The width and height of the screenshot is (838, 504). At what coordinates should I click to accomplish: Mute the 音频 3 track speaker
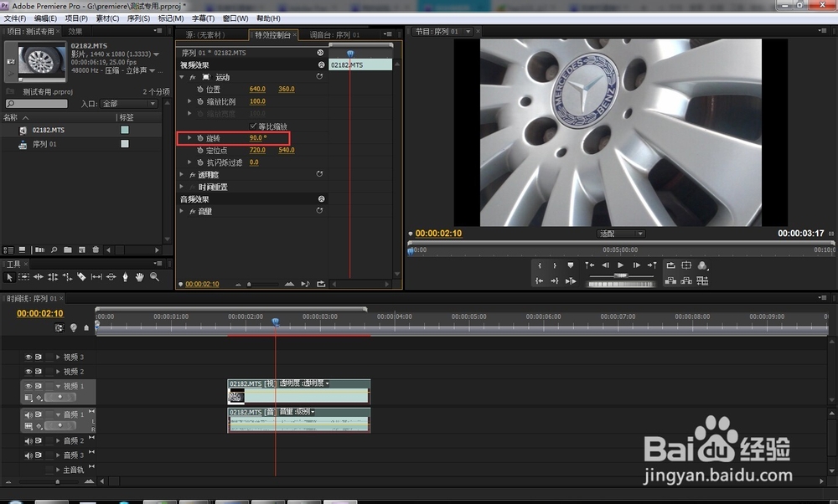(x=28, y=455)
